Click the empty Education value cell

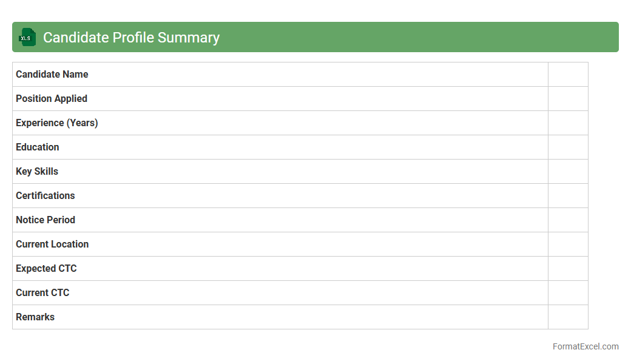pyautogui.click(x=568, y=147)
